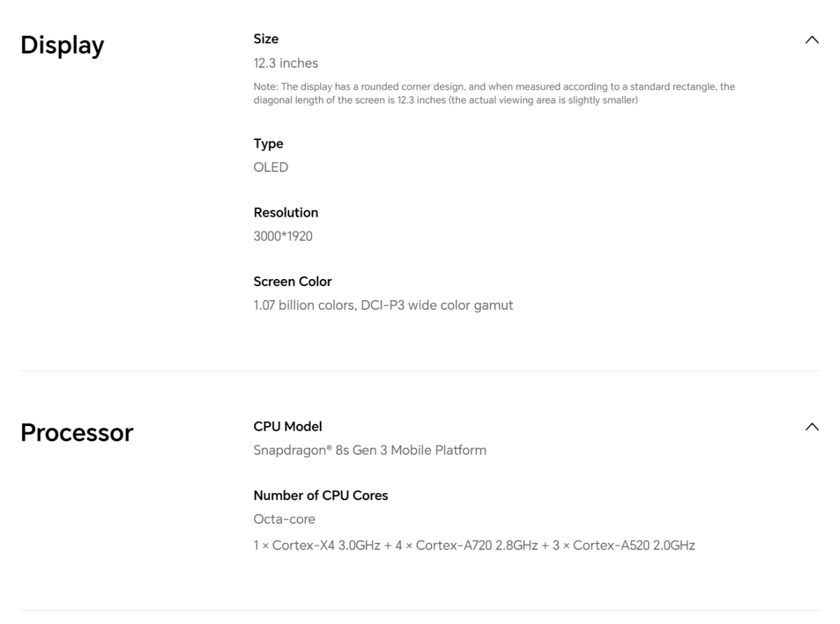This screenshot has width=840, height=624.
Task: Click the Octa-core value
Action: [284, 520]
